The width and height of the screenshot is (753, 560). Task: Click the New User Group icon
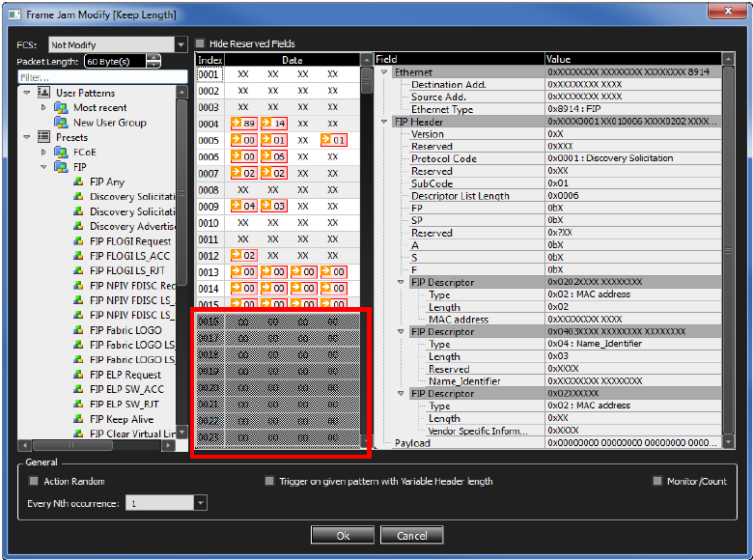pos(61,123)
